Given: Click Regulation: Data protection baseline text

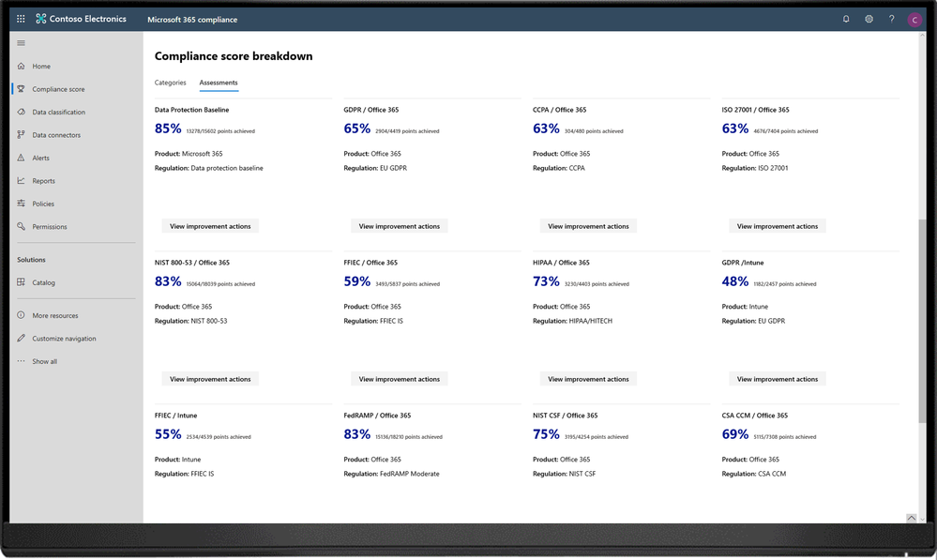Looking at the screenshot, I should pyautogui.click(x=208, y=169).
